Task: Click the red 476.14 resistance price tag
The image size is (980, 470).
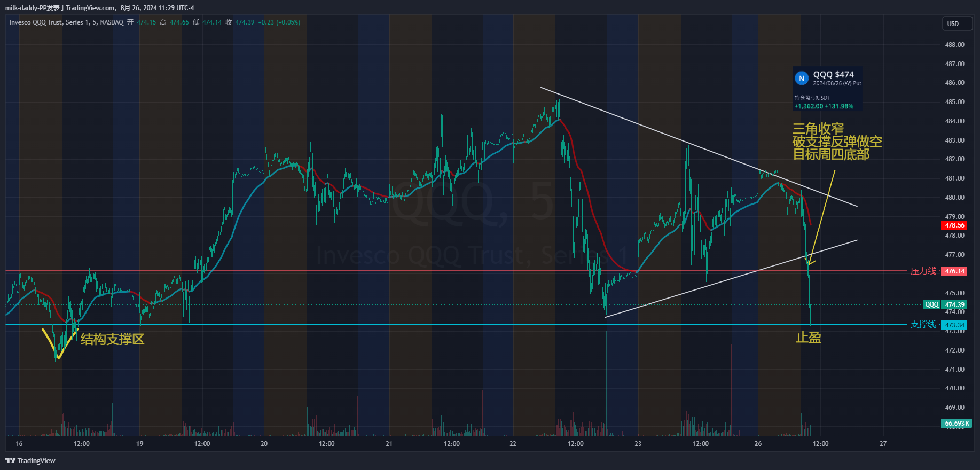Action: [954, 271]
